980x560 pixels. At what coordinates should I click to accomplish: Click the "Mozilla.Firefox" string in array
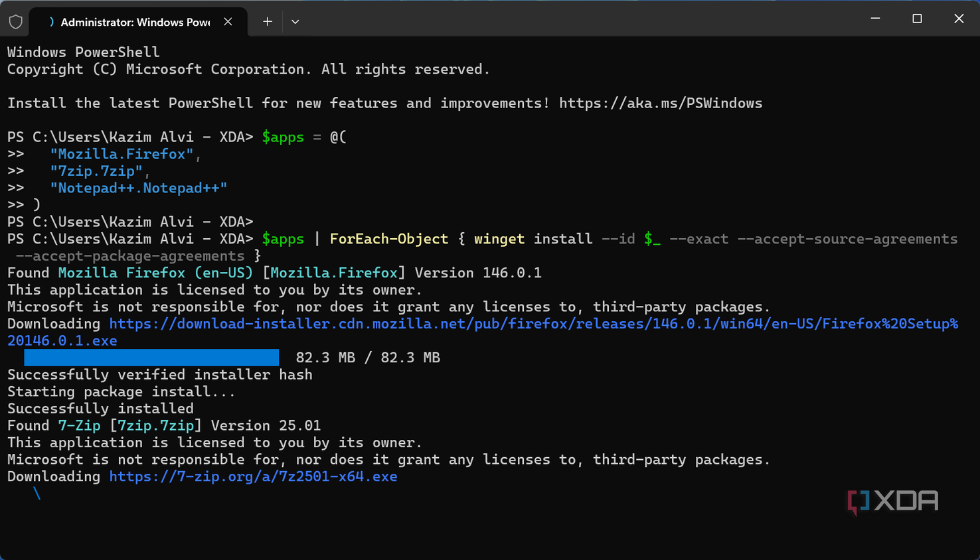122,154
